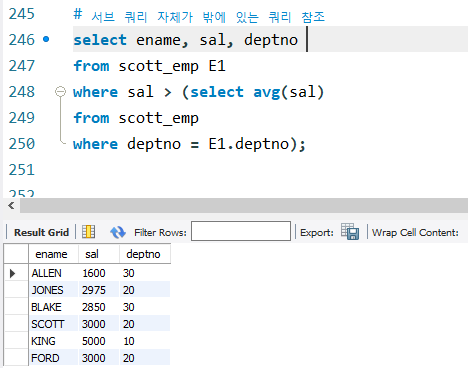Click the breakpoint dot on line 246
This screenshot has width=468, height=368.
click(x=46, y=39)
